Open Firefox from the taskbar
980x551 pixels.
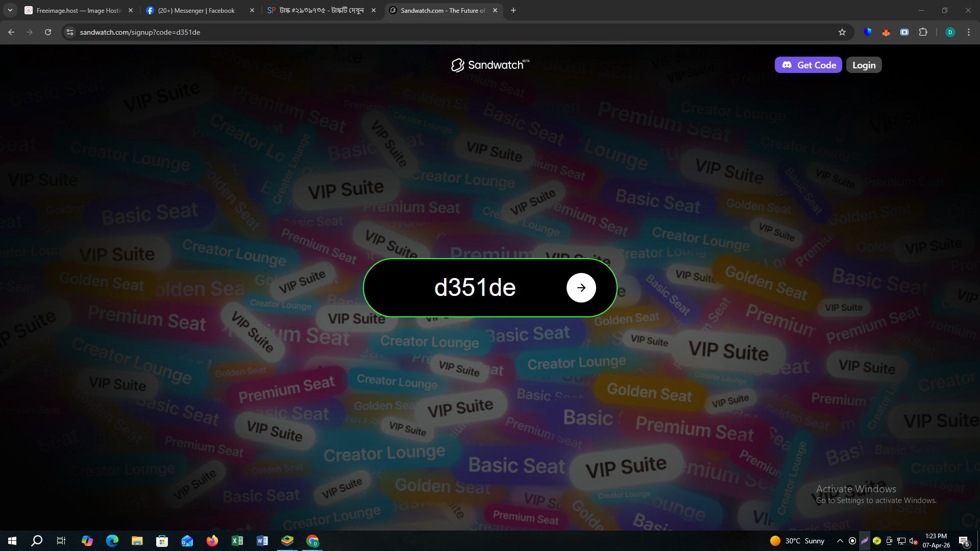[212, 541]
